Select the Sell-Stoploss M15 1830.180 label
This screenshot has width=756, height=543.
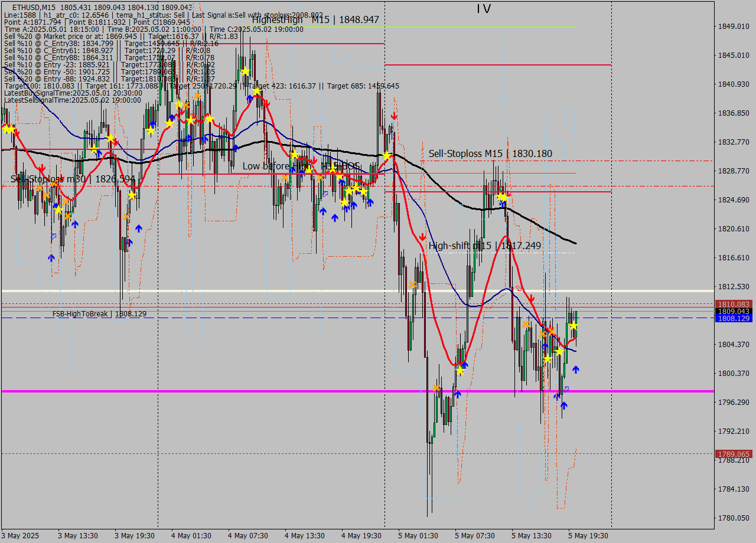[x=490, y=153]
